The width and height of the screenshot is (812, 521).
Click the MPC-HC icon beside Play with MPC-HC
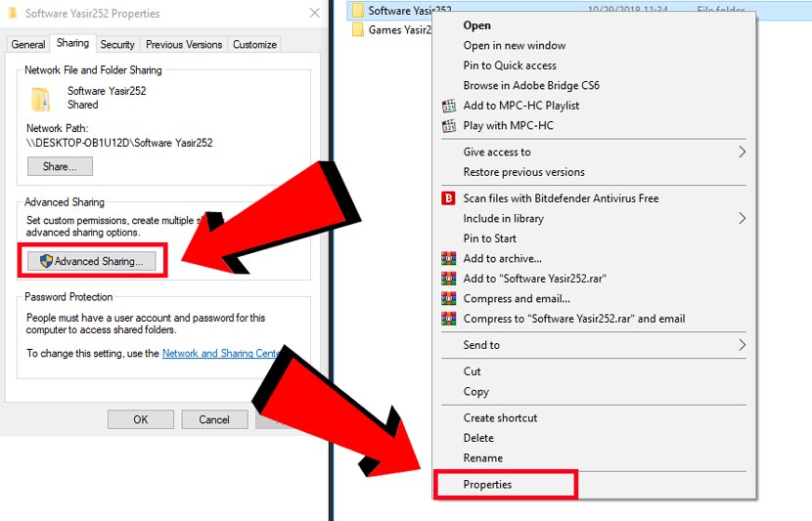pyautogui.click(x=448, y=126)
